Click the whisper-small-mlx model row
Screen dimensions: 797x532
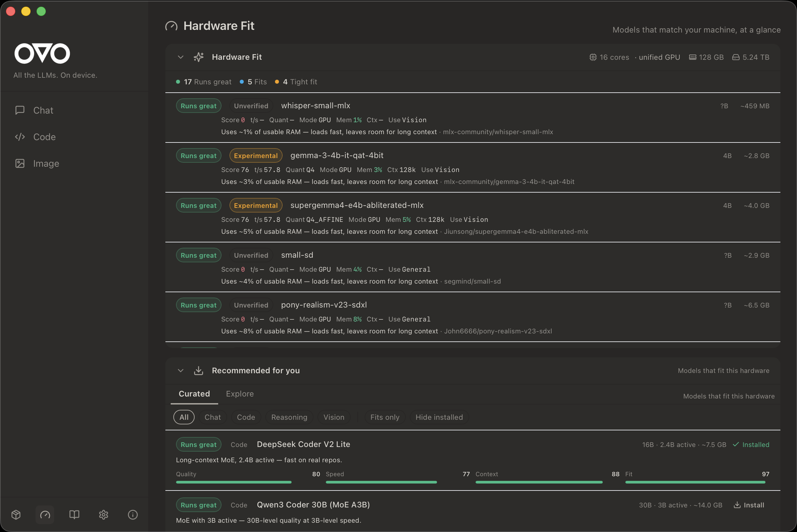click(x=315, y=106)
